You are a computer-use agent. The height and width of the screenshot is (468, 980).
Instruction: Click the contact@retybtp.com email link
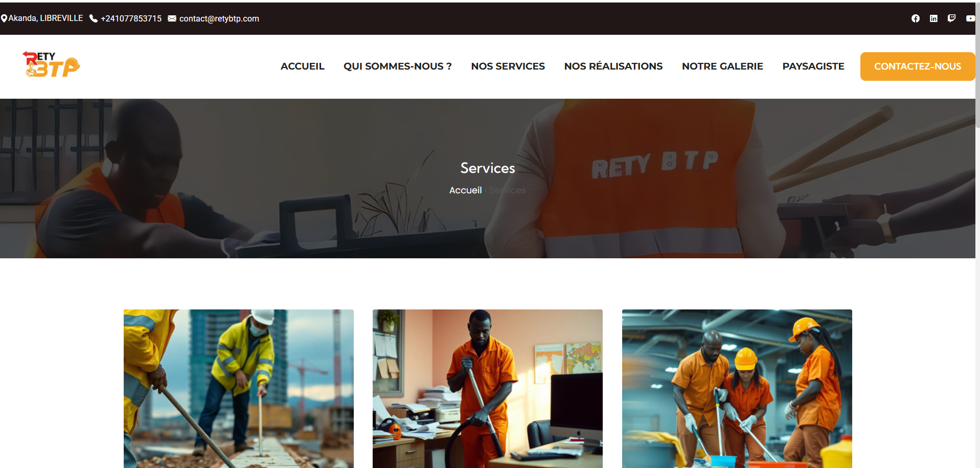pyautogui.click(x=219, y=18)
